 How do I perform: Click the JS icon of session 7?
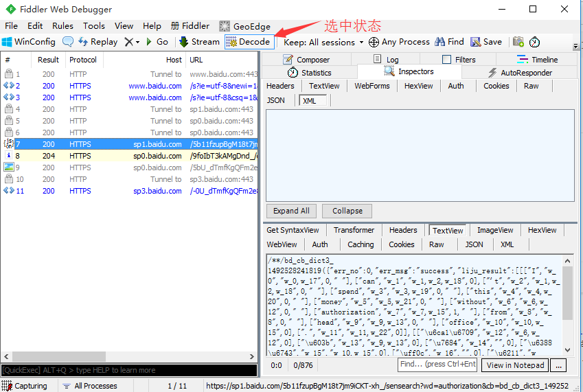tap(8, 143)
